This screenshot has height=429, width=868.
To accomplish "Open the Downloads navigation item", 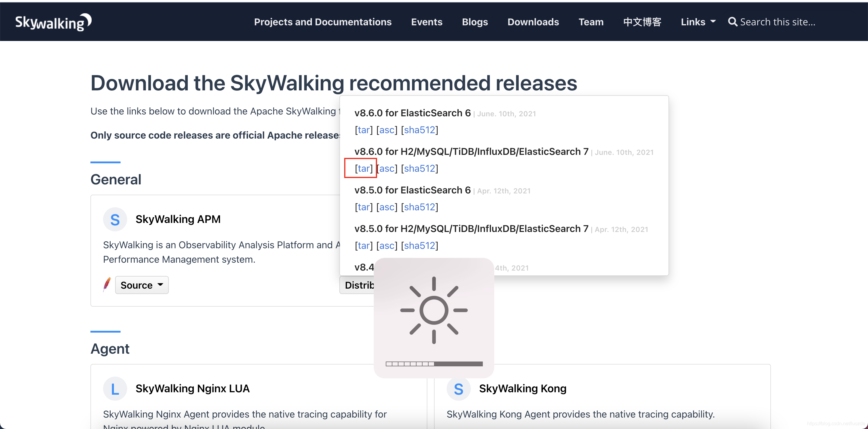I will (x=533, y=22).
